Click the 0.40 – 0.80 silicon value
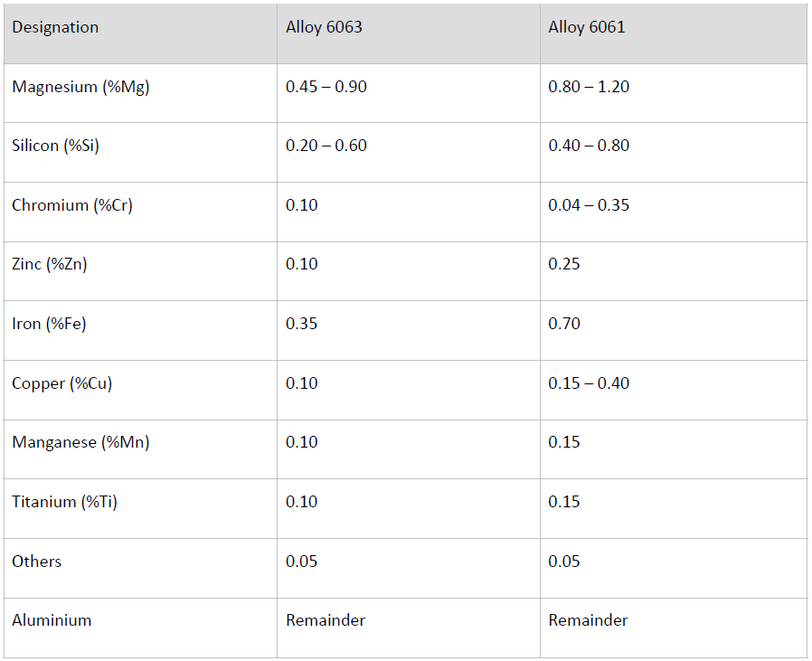Screen dimensions: 812x661 tap(589, 146)
